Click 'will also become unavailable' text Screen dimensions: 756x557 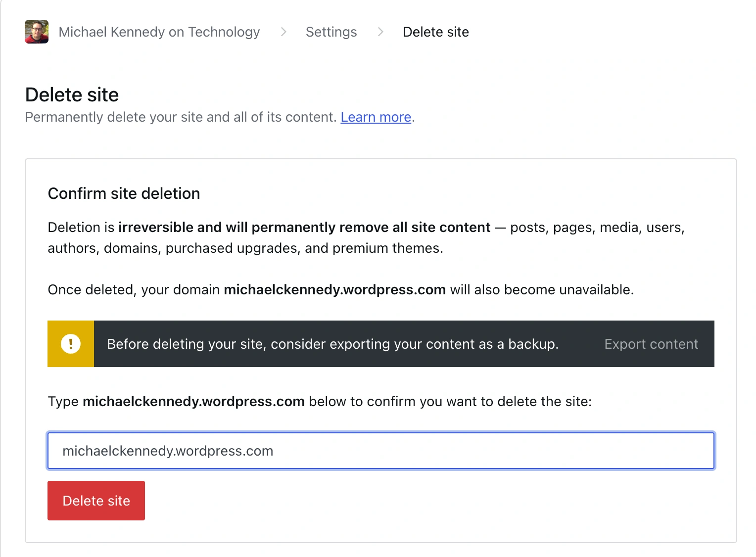tap(541, 290)
